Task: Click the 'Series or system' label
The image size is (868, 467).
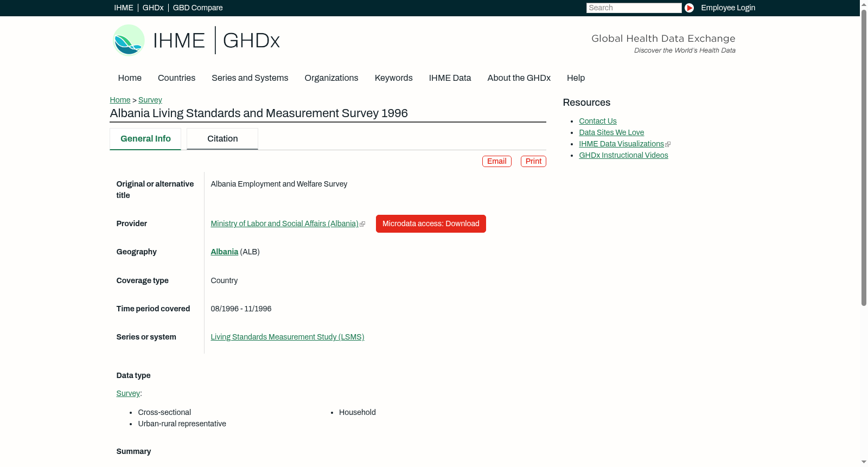Action: coord(146,337)
